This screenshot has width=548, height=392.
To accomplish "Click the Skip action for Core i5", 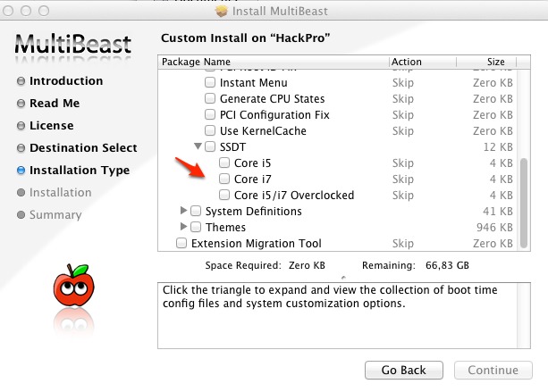I will (x=403, y=163).
